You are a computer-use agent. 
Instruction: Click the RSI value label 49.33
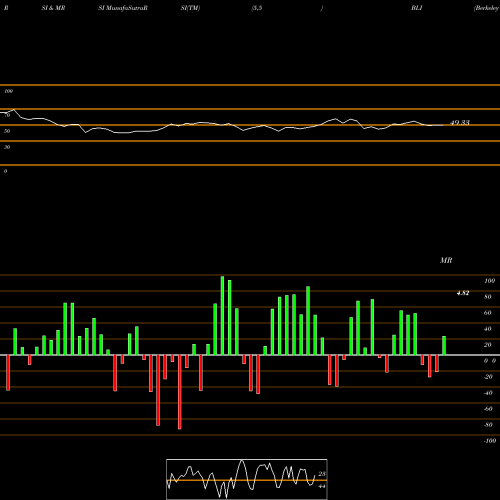coord(460,123)
